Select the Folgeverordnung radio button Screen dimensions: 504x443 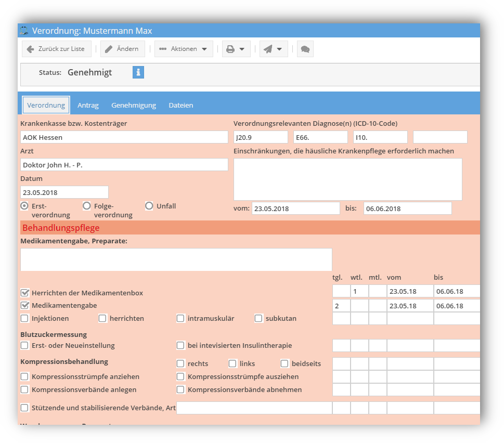(x=87, y=206)
